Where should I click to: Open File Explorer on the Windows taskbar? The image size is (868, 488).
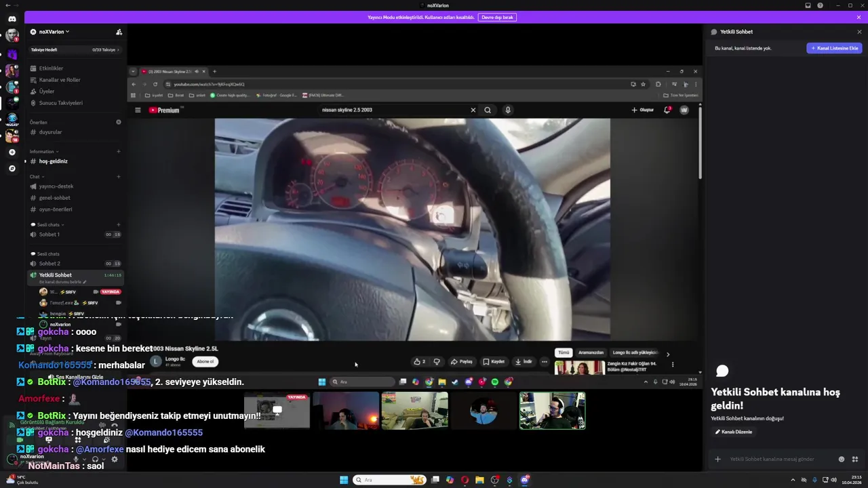point(479,480)
